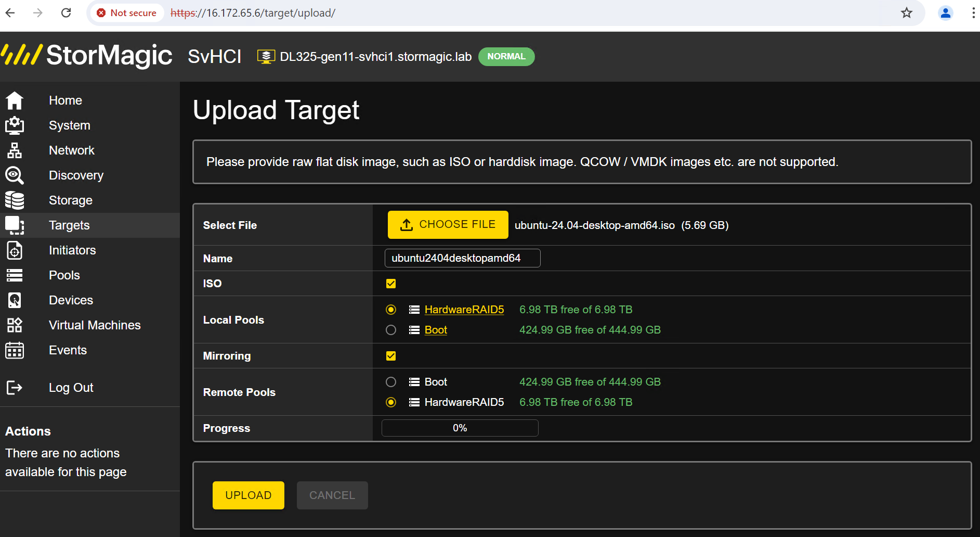Click the DL325-gen11-svhci1.stormagic.lab hostname

coord(376,57)
